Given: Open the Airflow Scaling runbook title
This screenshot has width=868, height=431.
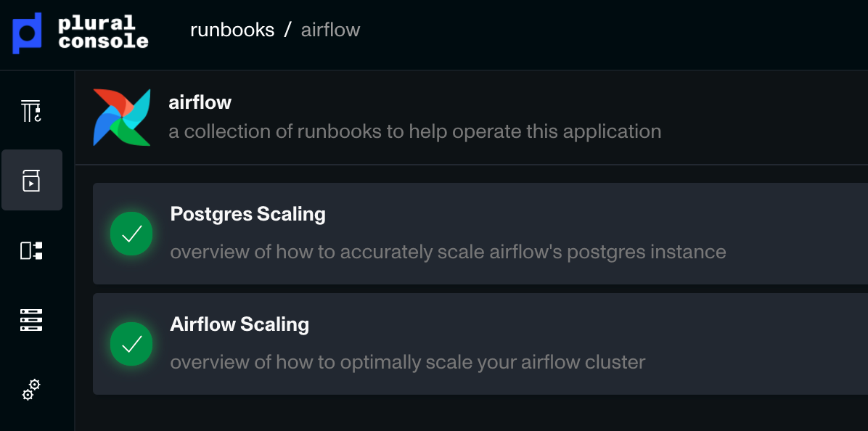Looking at the screenshot, I should coord(239,324).
